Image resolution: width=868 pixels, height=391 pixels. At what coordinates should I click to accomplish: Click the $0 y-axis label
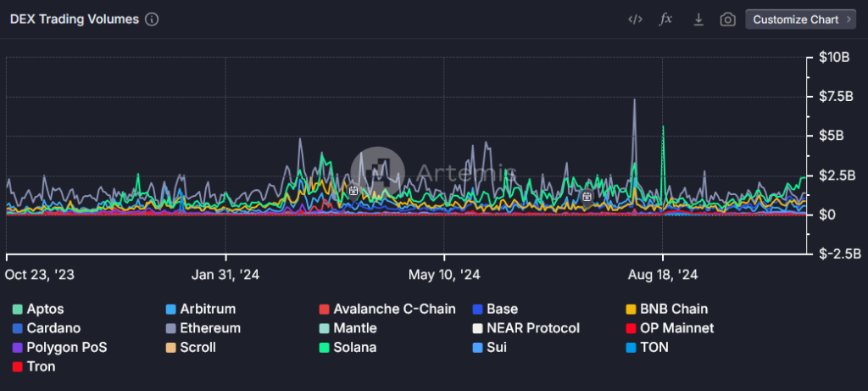tap(827, 215)
